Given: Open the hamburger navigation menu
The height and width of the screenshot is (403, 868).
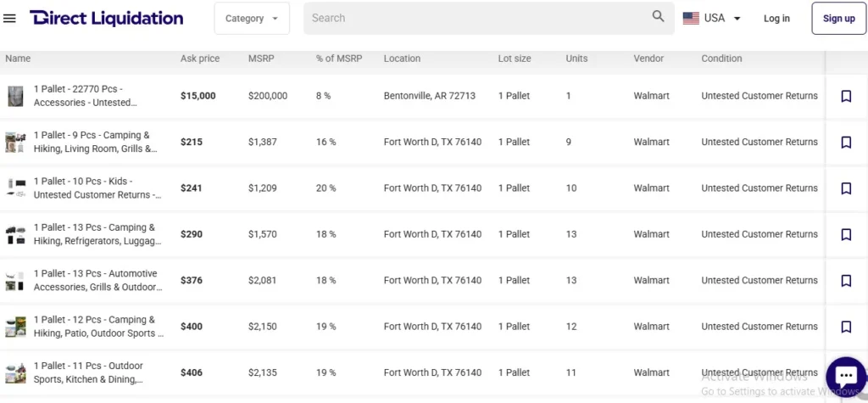Looking at the screenshot, I should click(x=10, y=19).
